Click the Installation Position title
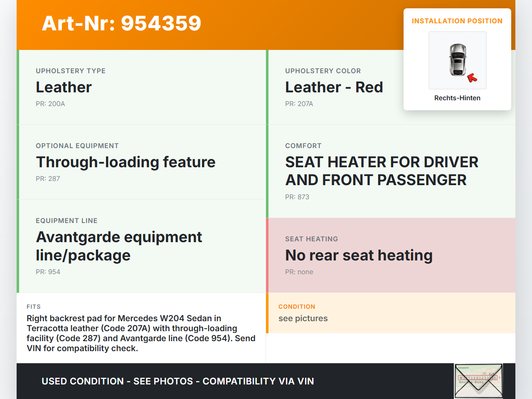Viewport: 532px width, 399px height. [x=457, y=21]
